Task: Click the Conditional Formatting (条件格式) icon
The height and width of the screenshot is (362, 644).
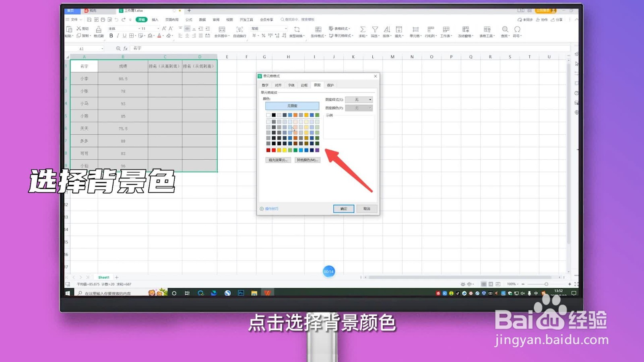Action: coord(318,29)
